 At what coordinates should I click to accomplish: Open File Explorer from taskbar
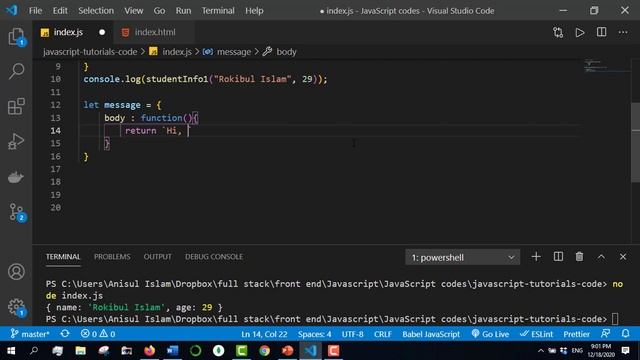[80, 351]
